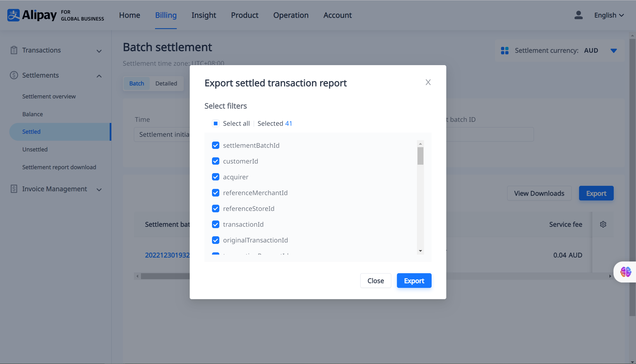Uncheck the acquirer checkbox

pyautogui.click(x=216, y=177)
